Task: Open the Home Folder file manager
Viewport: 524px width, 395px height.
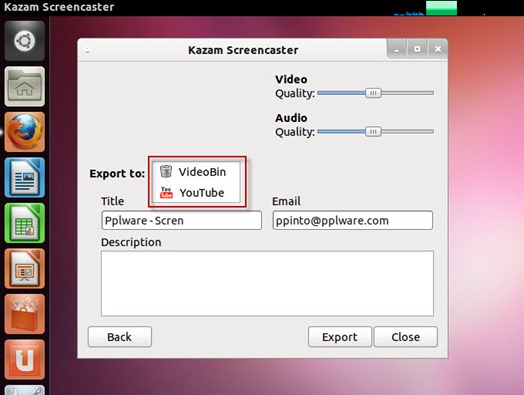Action: point(25,86)
